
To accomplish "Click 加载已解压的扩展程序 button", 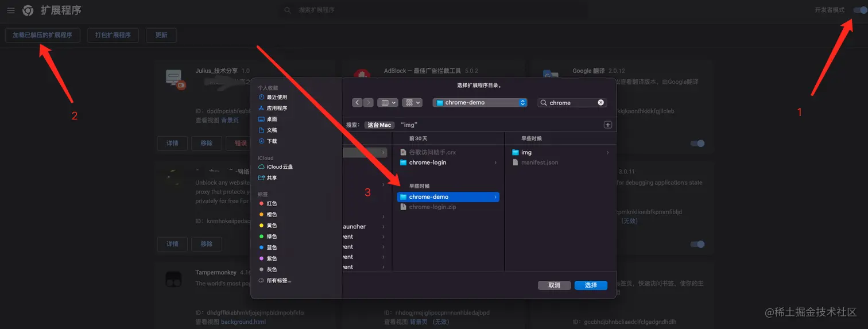I will pos(42,35).
